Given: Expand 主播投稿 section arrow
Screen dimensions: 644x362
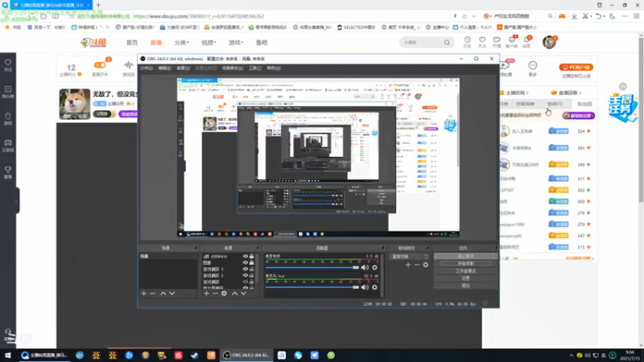Looking at the screenshot, I should (x=527, y=93).
